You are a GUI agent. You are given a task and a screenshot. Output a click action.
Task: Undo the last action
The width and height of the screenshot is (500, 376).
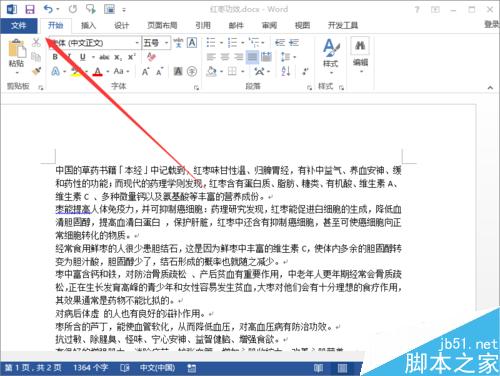(48, 9)
